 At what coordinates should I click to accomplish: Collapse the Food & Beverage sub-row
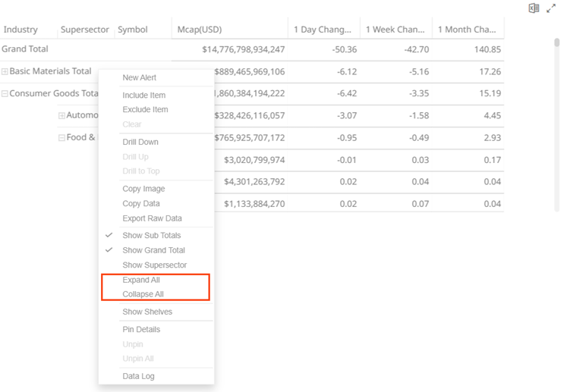coord(62,138)
